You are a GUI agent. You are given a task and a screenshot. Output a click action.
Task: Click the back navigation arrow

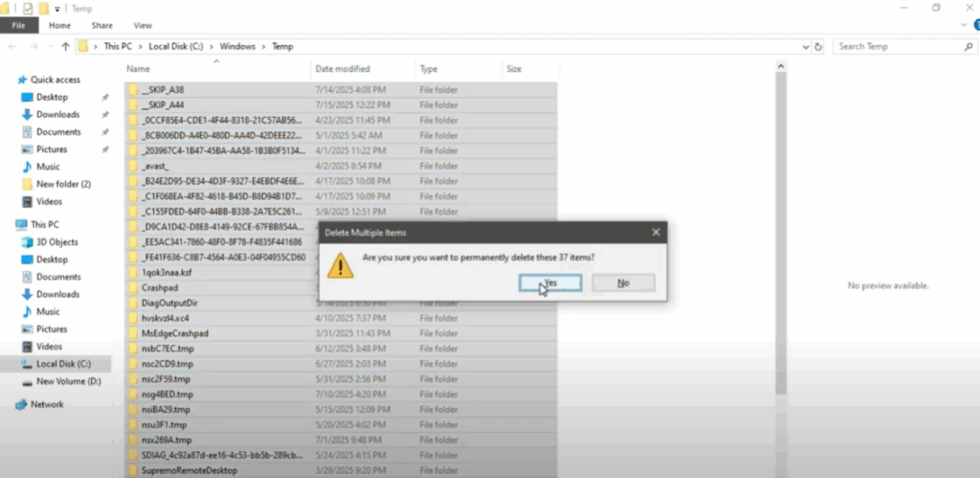[11, 46]
